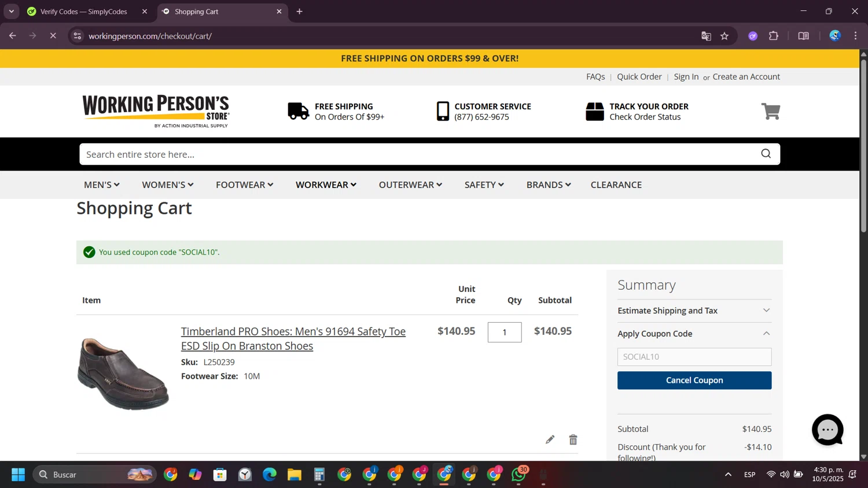The image size is (868, 488).
Task: Open the Quick Order link
Action: click(639, 77)
